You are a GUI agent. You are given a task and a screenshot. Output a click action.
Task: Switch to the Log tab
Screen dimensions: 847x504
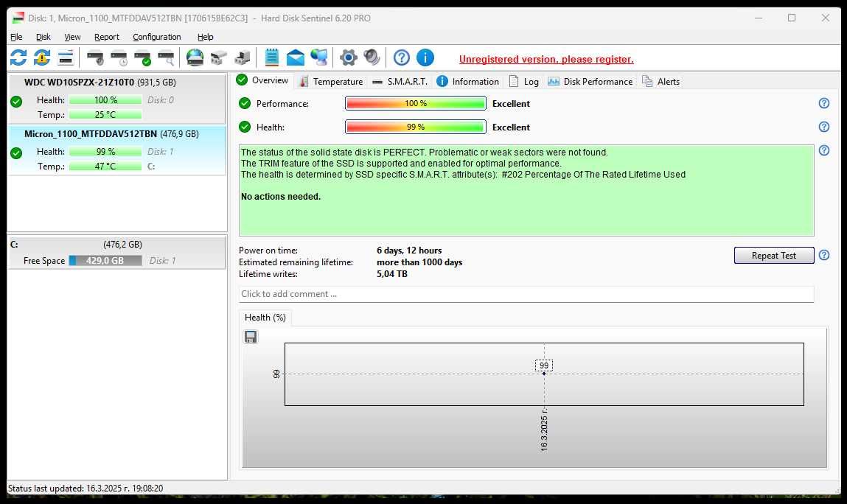click(524, 82)
